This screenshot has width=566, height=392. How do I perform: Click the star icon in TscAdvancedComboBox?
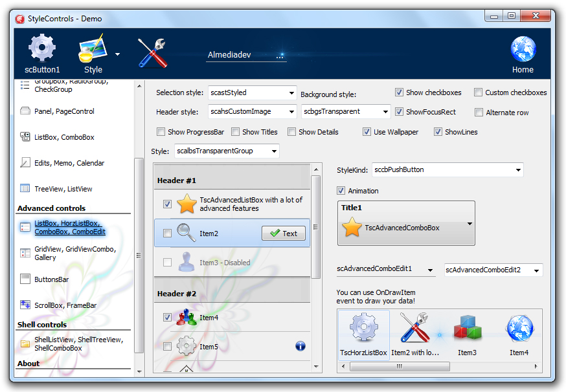pyautogui.click(x=352, y=227)
